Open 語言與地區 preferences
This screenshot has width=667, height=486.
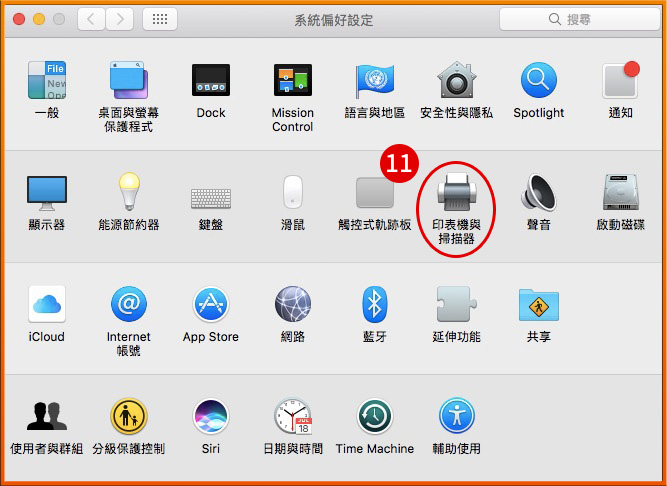tap(374, 80)
